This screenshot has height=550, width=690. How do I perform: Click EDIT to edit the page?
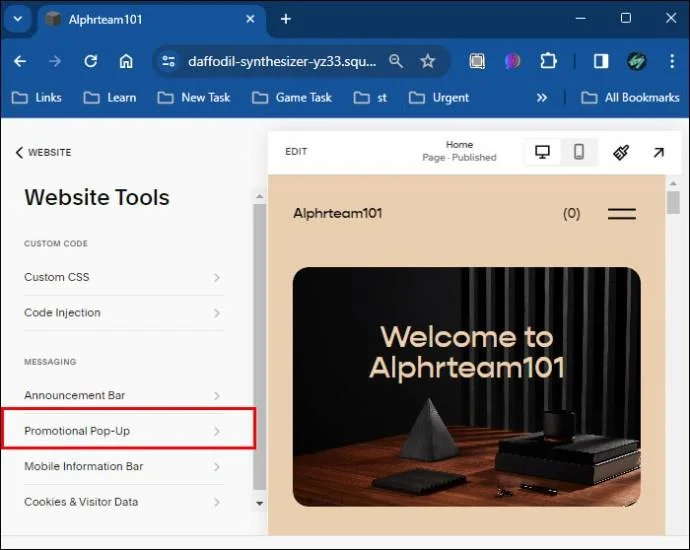[296, 151]
